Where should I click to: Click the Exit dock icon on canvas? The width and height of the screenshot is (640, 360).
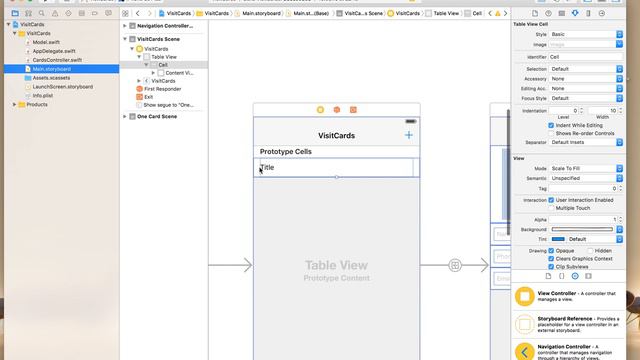(353, 110)
